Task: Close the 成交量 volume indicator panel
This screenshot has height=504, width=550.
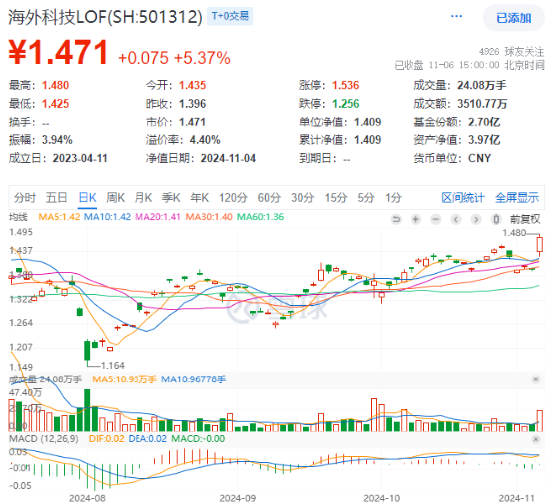Action: (x=536, y=379)
